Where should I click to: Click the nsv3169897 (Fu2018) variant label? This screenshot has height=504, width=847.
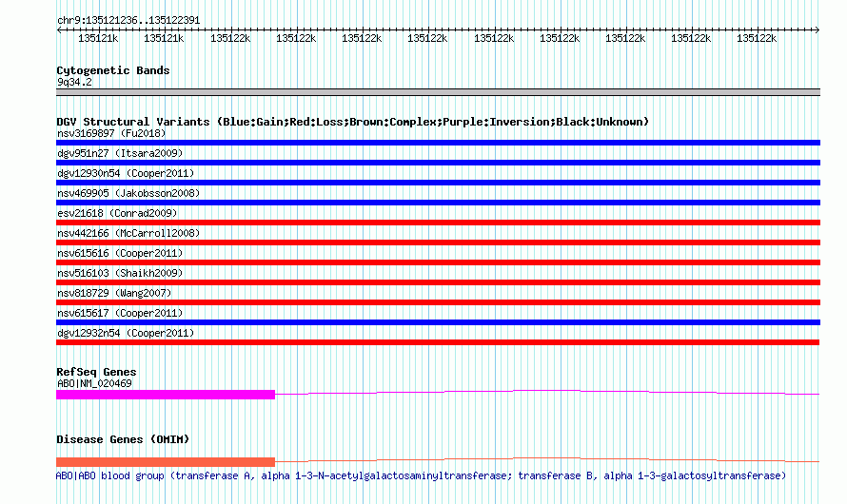(x=111, y=133)
